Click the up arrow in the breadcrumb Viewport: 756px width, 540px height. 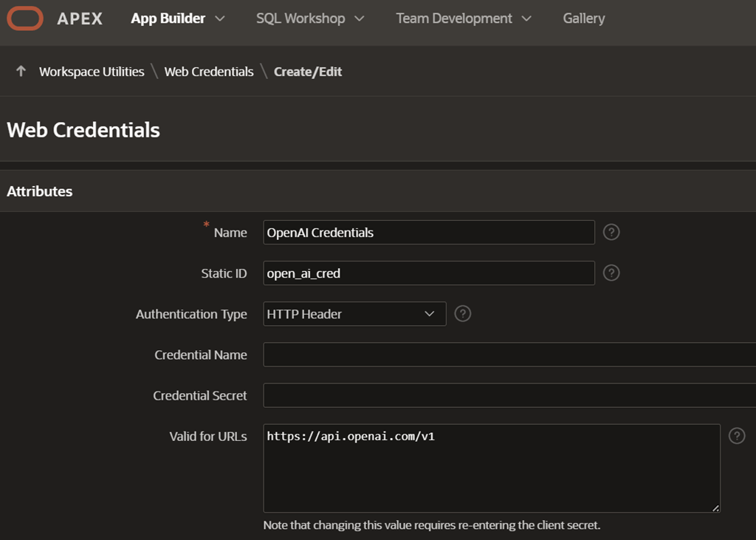tap(21, 71)
